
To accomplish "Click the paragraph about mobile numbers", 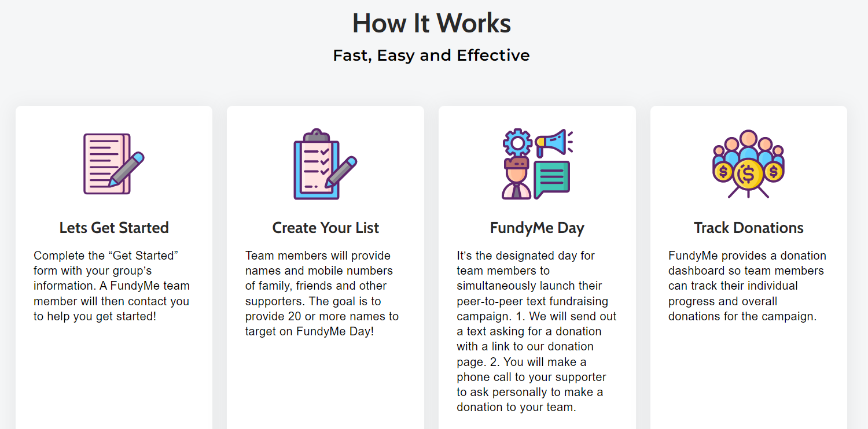I will (322, 294).
